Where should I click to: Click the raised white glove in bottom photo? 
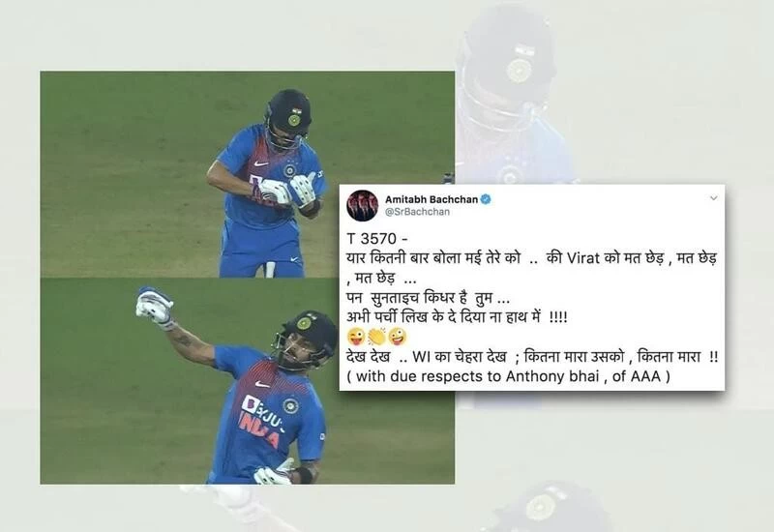pos(155,306)
